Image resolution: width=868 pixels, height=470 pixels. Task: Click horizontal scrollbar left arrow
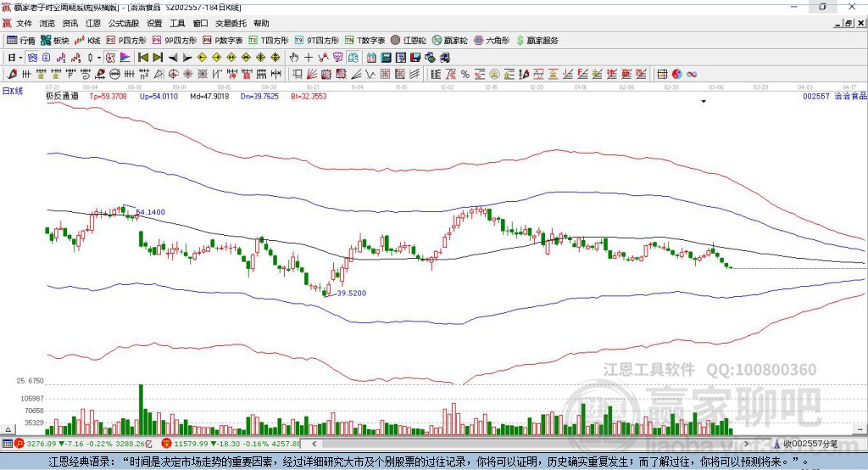click(314, 444)
